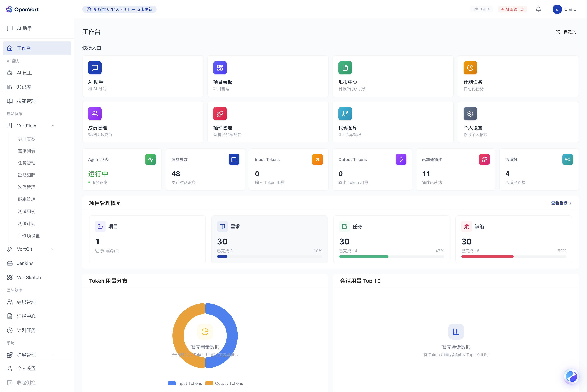587x392 pixels.
Task: Open the 代码仓库 git branch icon
Action: coord(345,113)
